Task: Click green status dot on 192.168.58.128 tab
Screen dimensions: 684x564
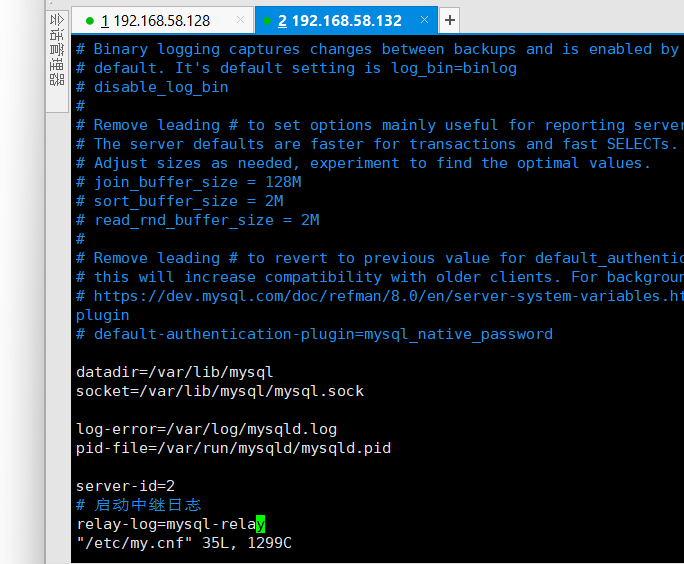Action: [x=90, y=21]
